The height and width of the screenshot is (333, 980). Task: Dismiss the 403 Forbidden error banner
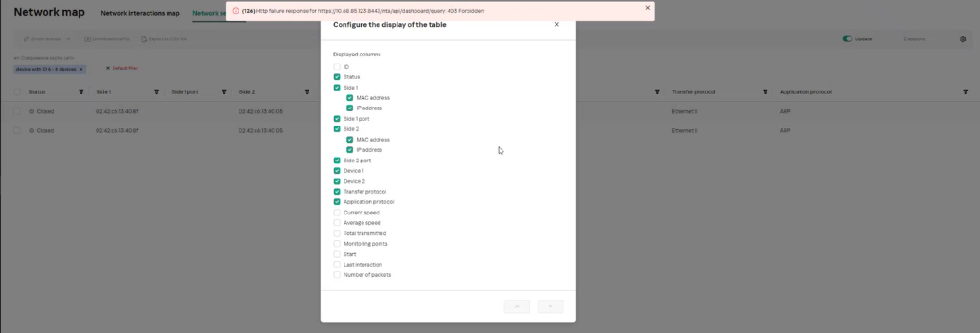pos(647,8)
